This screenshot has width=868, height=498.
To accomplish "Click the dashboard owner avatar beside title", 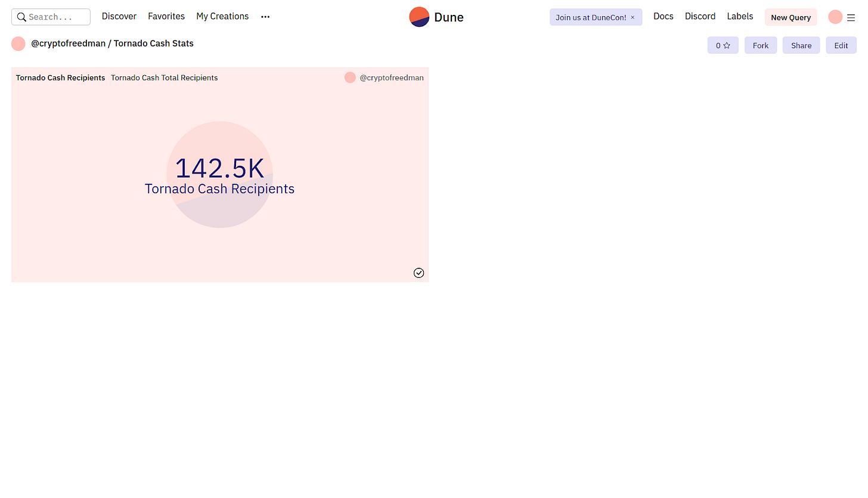I will click(18, 44).
